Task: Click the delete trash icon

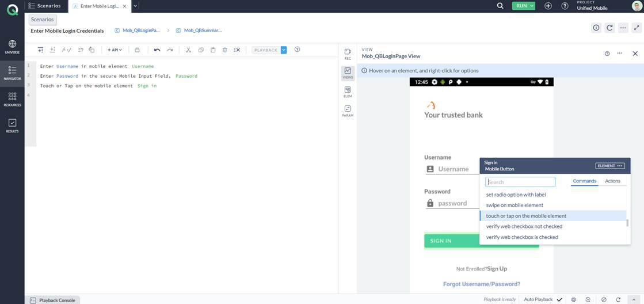Action: 224,50
